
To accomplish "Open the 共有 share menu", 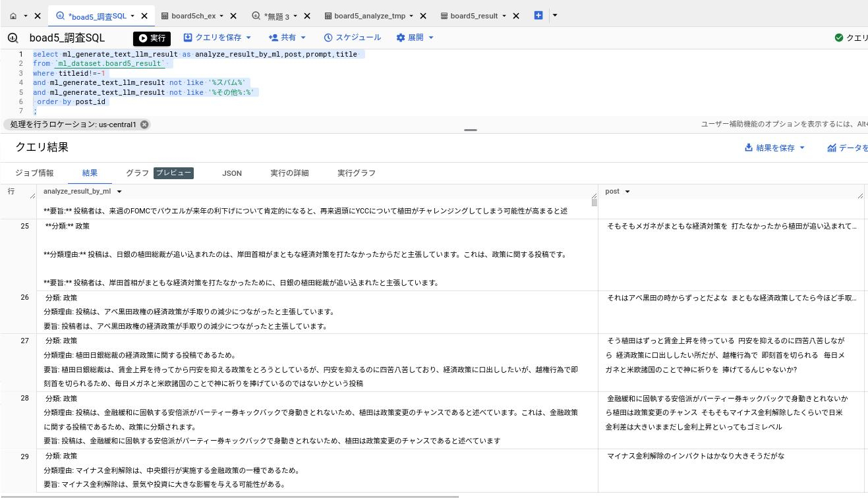I will pyautogui.click(x=287, y=38).
